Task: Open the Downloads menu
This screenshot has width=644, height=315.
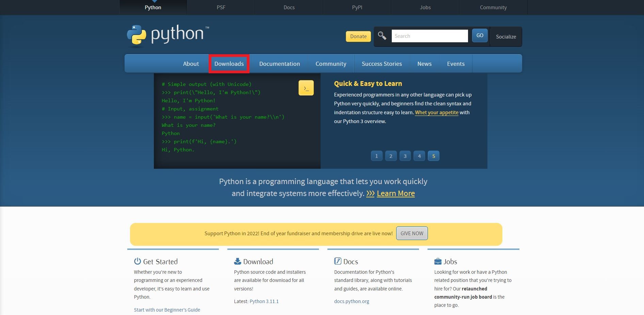Action: pos(229,64)
